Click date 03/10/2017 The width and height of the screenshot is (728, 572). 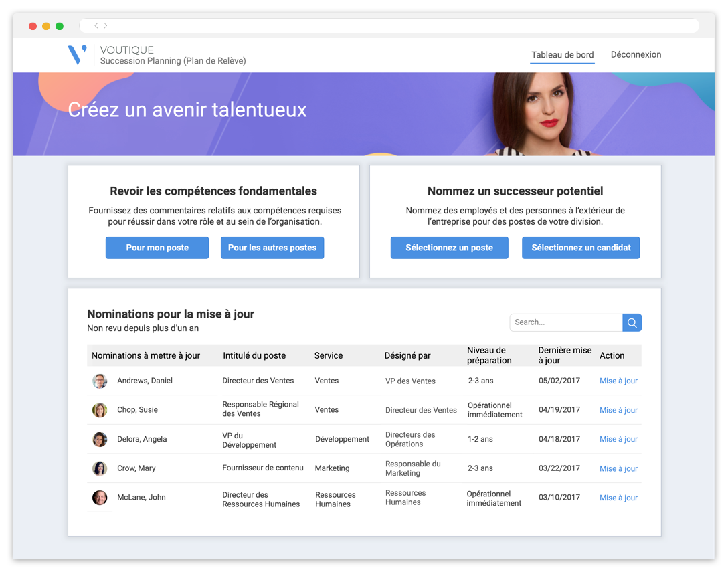(x=559, y=497)
